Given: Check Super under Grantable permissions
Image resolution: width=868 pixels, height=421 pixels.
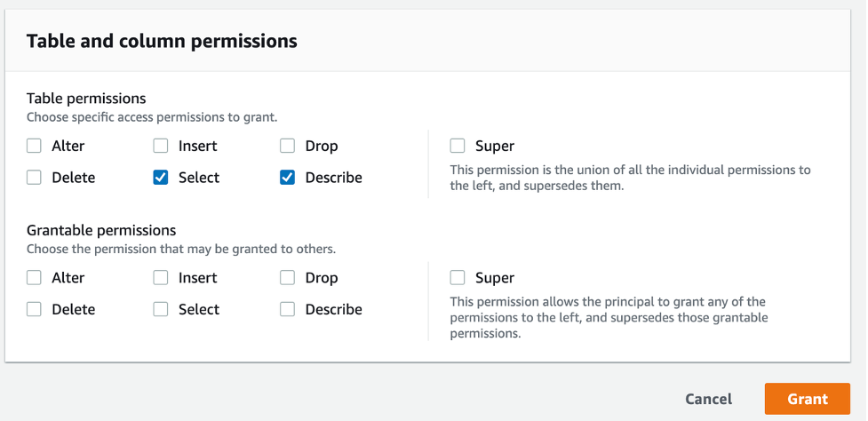Looking at the screenshot, I should [458, 278].
